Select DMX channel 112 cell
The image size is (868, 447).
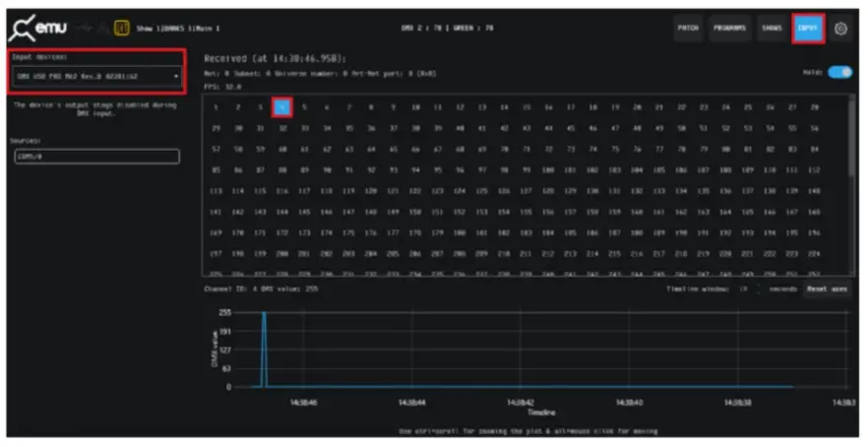click(814, 170)
